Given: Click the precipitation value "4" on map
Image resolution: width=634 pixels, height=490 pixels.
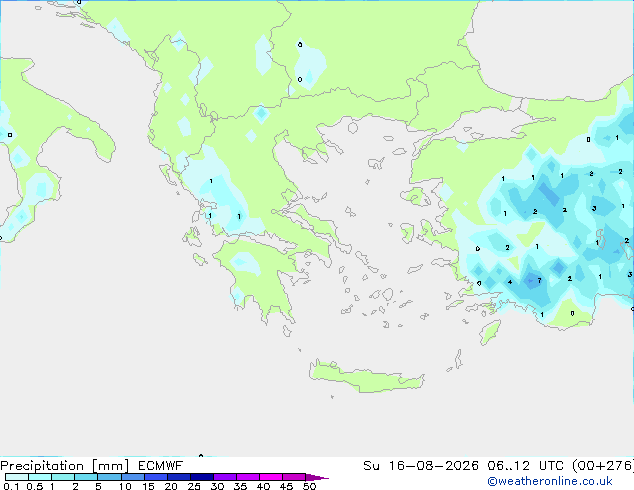Looking at the screenshot, I should coord(510,282).
